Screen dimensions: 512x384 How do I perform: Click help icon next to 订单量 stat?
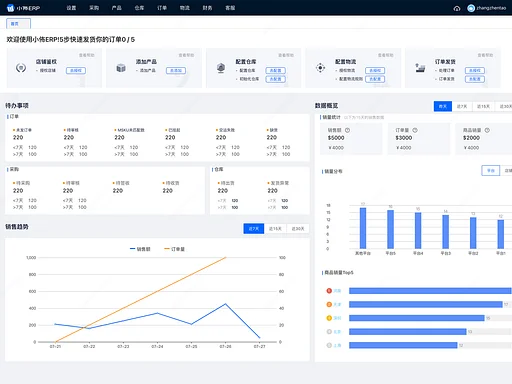pos(415,130)
